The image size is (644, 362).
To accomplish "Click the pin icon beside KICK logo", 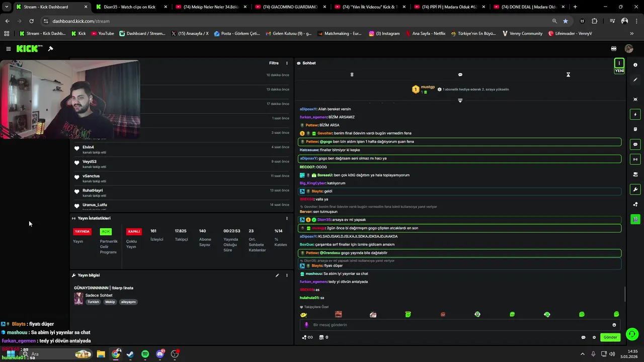I will click(50, 49).
